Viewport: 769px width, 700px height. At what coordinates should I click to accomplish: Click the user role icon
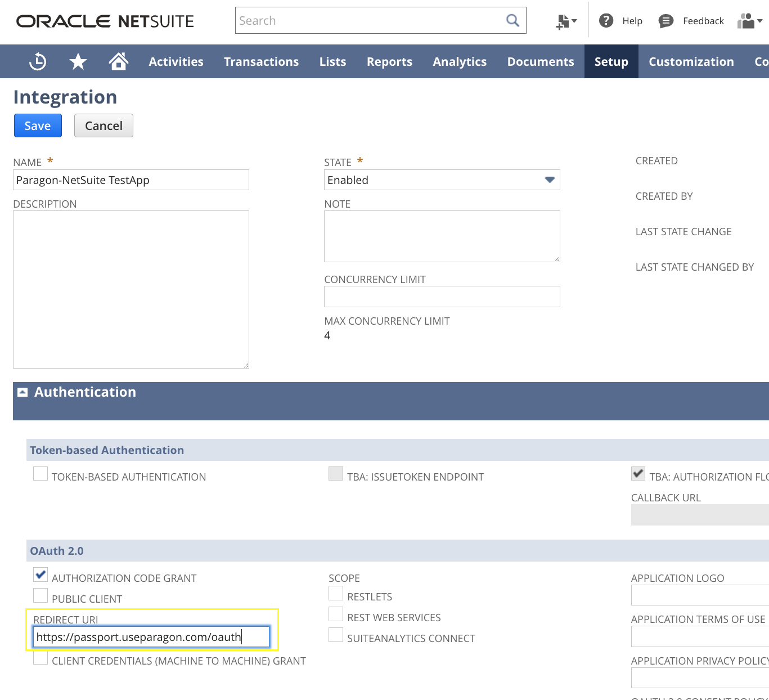tap(745, 20)
